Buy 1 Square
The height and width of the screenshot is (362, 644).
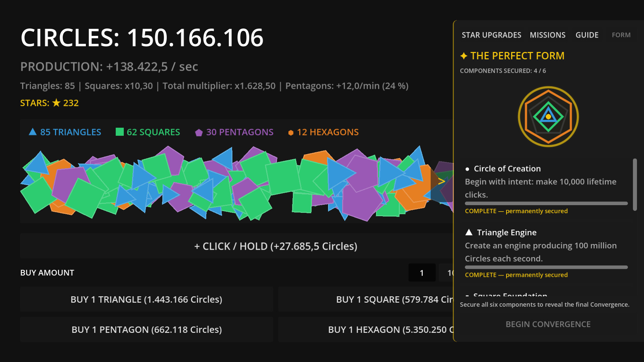366,299
